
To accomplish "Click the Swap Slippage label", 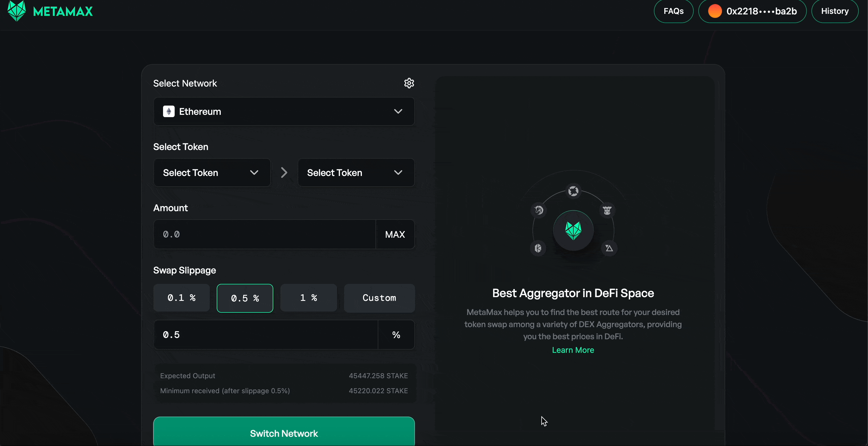I will pos(185,271).
